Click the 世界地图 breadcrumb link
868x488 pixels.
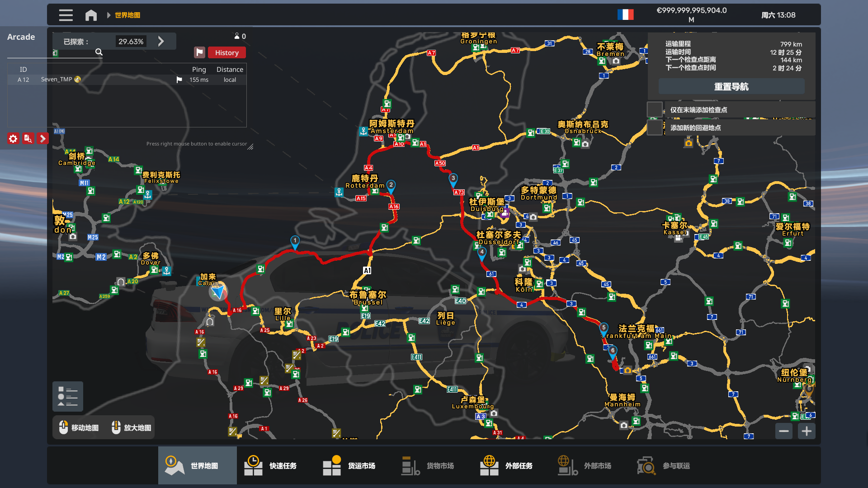click(127, 15)
